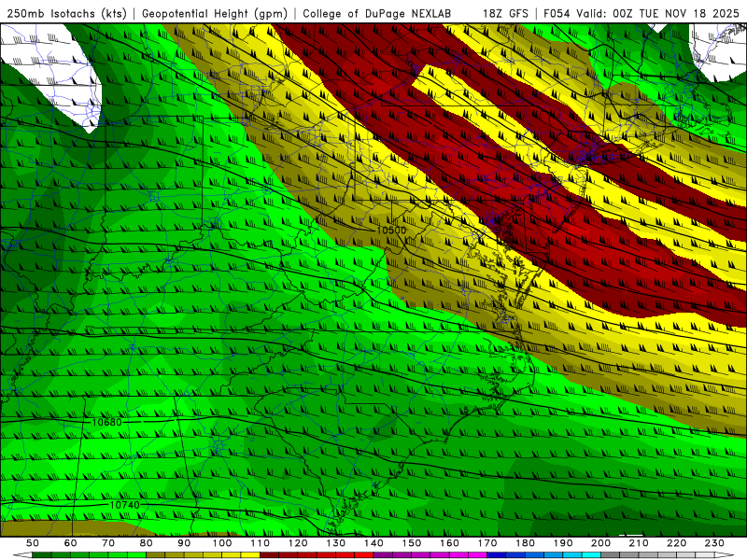This screenshot has height=560, width=747.
Task: Select the brightest magenta color bar swatch
Action: (477, 554)
